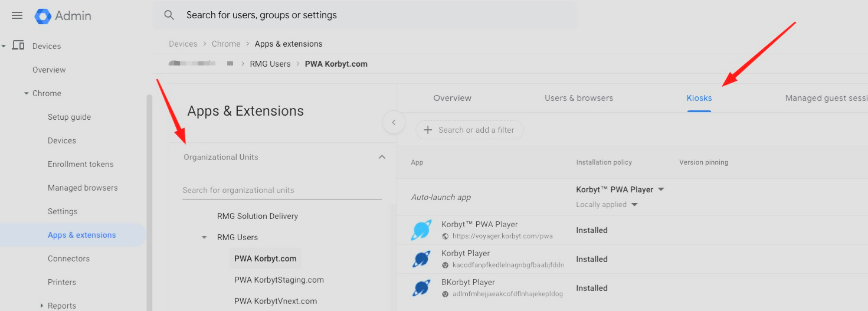Click the adlmfmhejjaeakcofdflnhajekepldog extension ID

[507, 294]
